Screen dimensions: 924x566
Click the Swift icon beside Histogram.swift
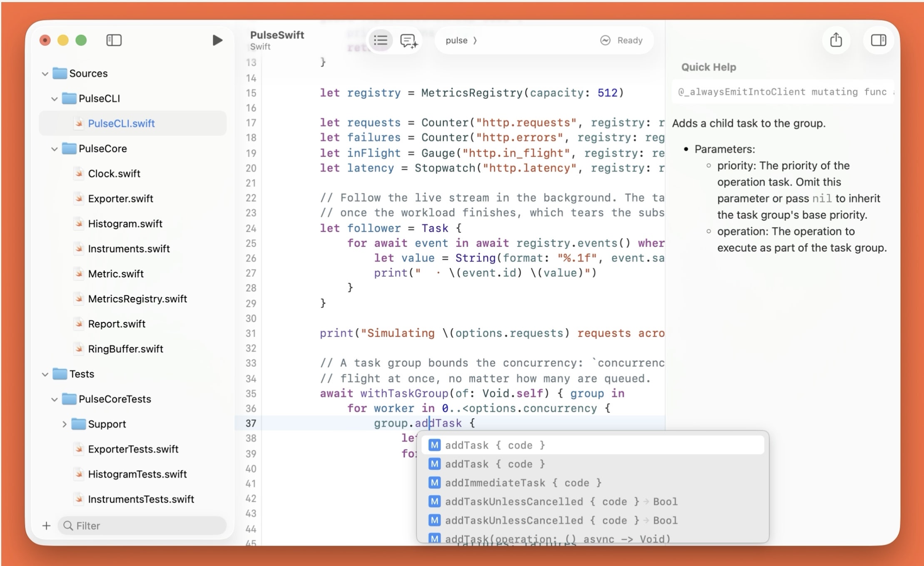[x=79, y=223]
